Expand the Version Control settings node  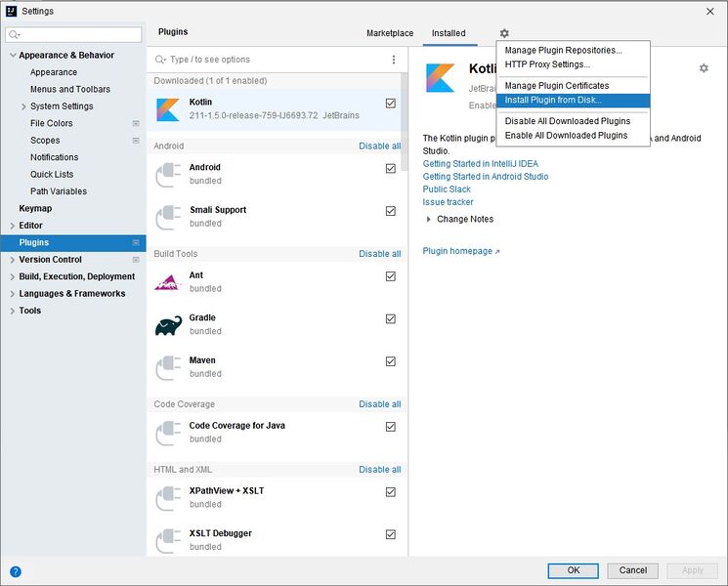click(x=12, y=260)
